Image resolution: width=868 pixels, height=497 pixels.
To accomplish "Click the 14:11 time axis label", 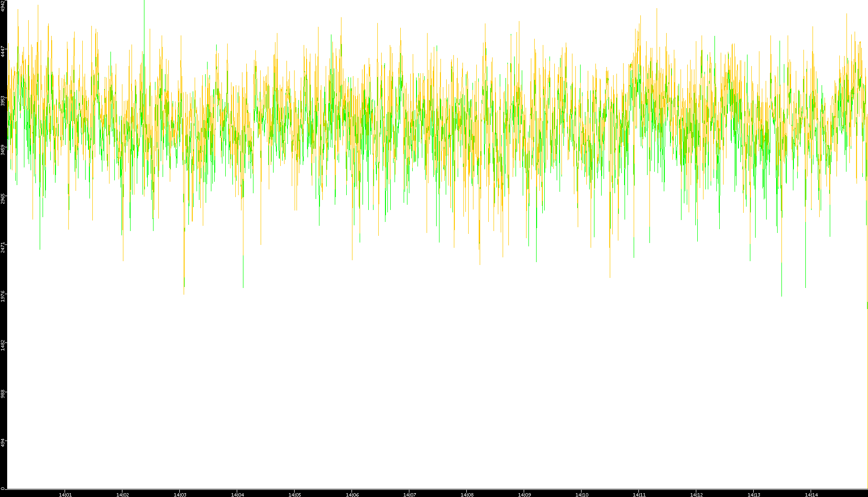I will coord(639,495).
